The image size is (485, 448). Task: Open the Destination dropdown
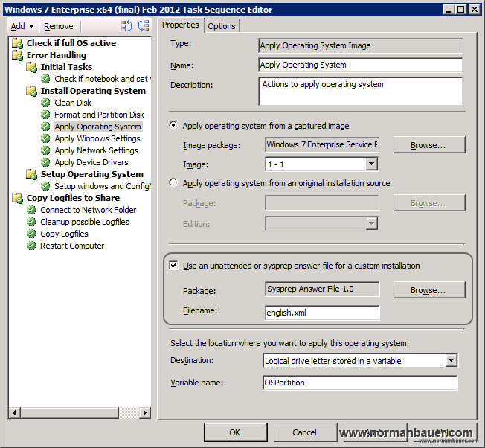(451, 360)
